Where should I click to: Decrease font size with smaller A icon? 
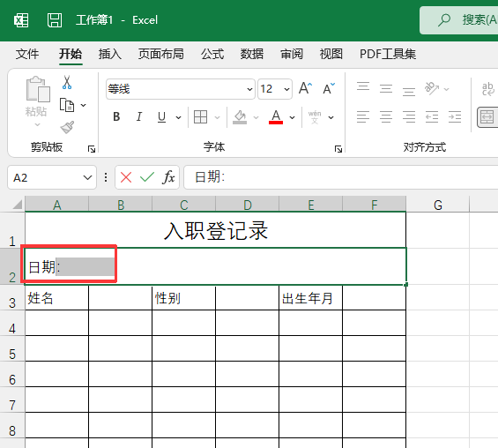pyautogui.click(x=329, y=88)
